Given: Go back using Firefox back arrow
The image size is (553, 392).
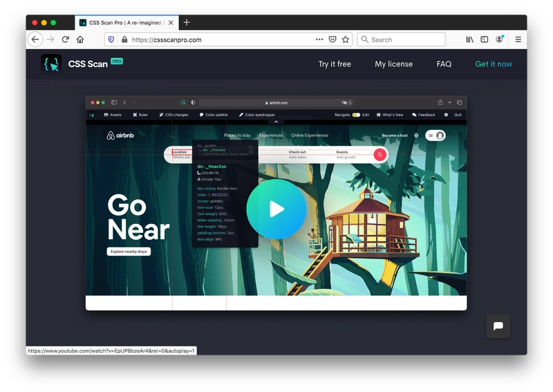Looking at the screenshot, I should [x=35, y=39].
